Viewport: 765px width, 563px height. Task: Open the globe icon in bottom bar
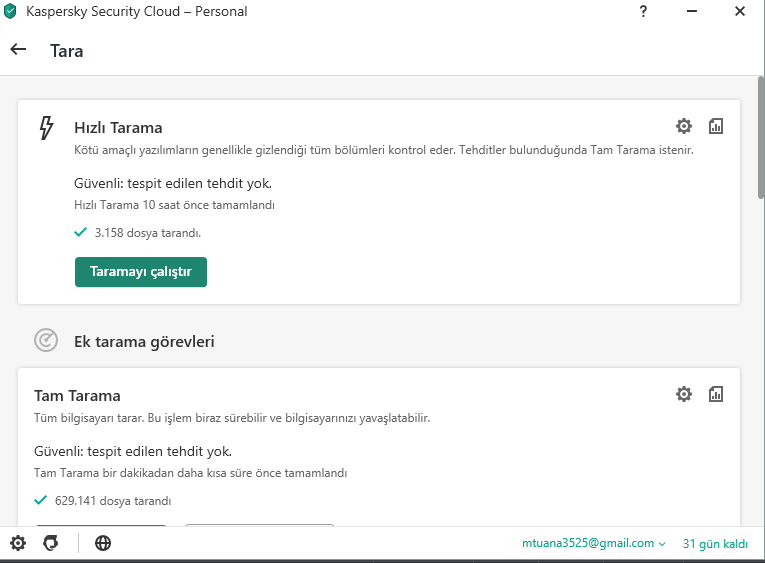point(103,543)
